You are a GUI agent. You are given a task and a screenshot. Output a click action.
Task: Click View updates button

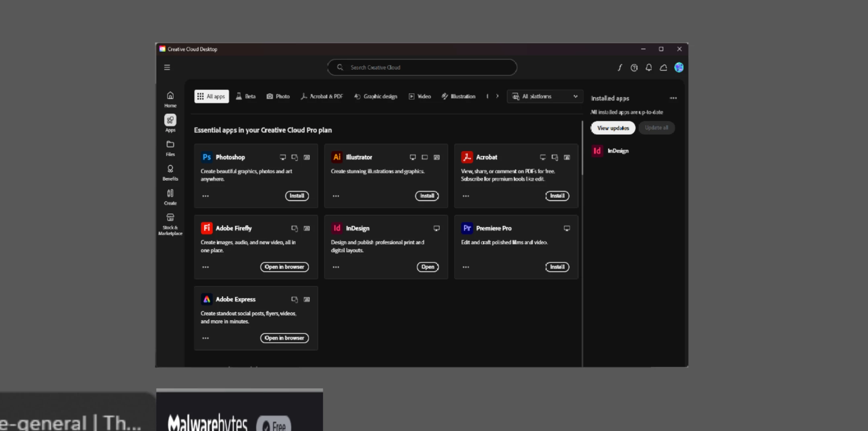pyautogui.click(x=613, y=128)
